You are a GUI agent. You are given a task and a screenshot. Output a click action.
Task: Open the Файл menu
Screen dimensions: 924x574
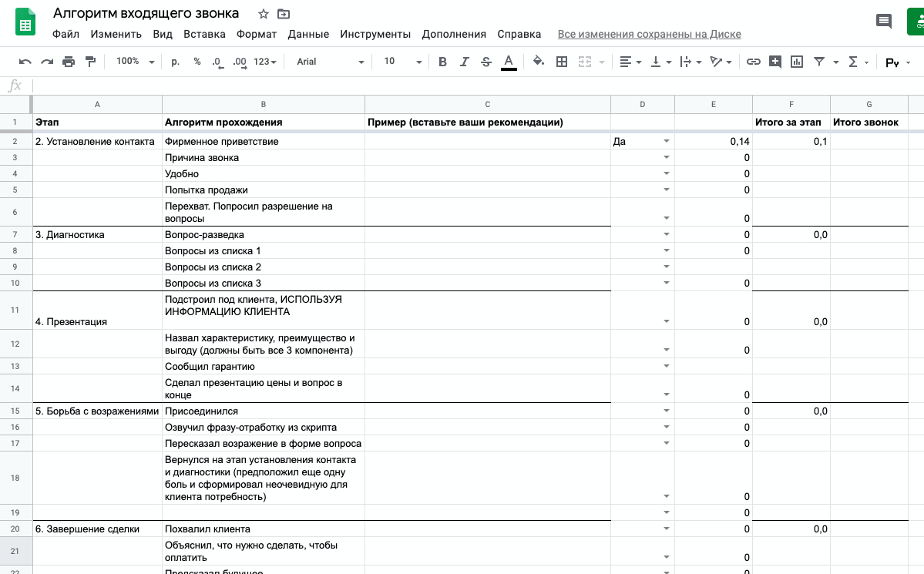pyautogui.click(x=66, y=34)
